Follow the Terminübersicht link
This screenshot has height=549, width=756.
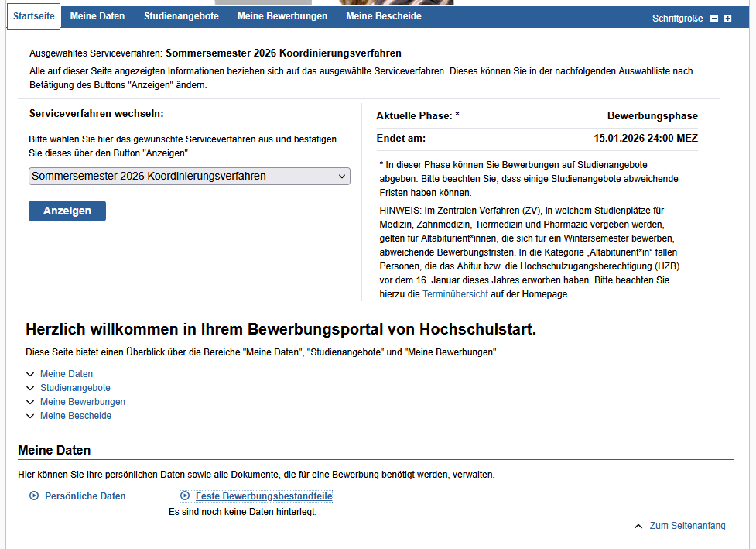tap(455, 294)
